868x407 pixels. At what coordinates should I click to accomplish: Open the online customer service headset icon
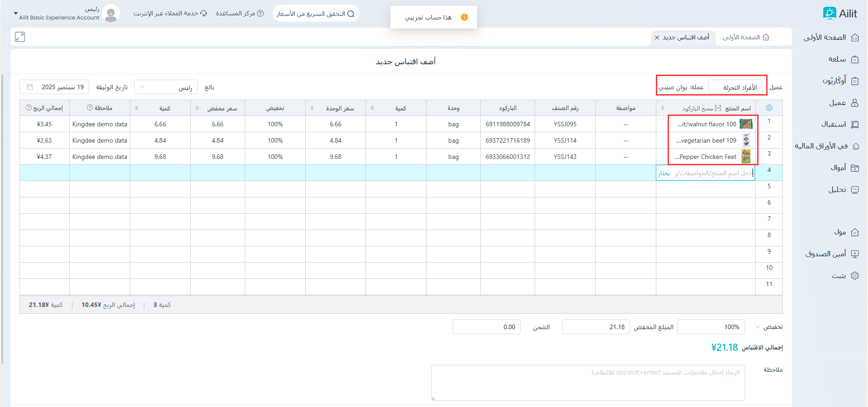(204, 14)
